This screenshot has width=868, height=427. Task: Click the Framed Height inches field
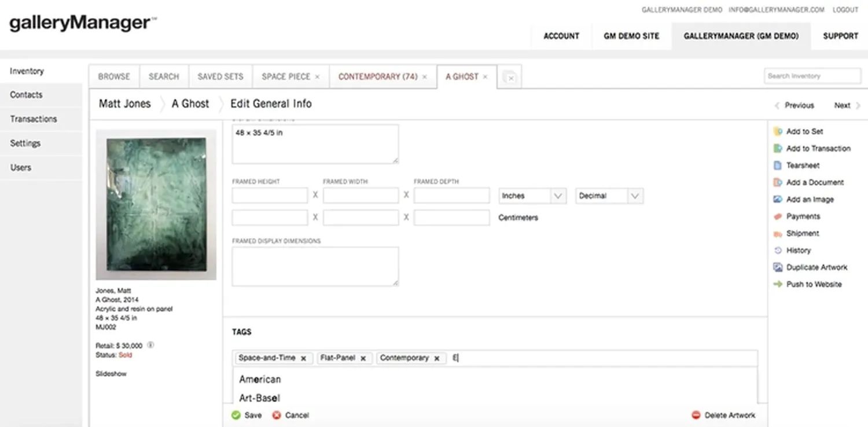coord(270,196)
